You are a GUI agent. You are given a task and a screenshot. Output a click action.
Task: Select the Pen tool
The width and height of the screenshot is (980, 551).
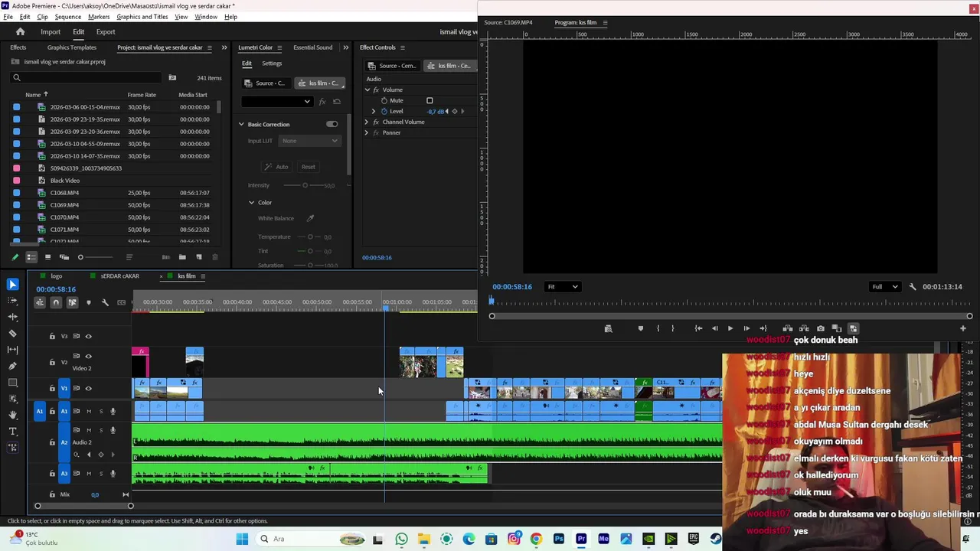[12, 366]
